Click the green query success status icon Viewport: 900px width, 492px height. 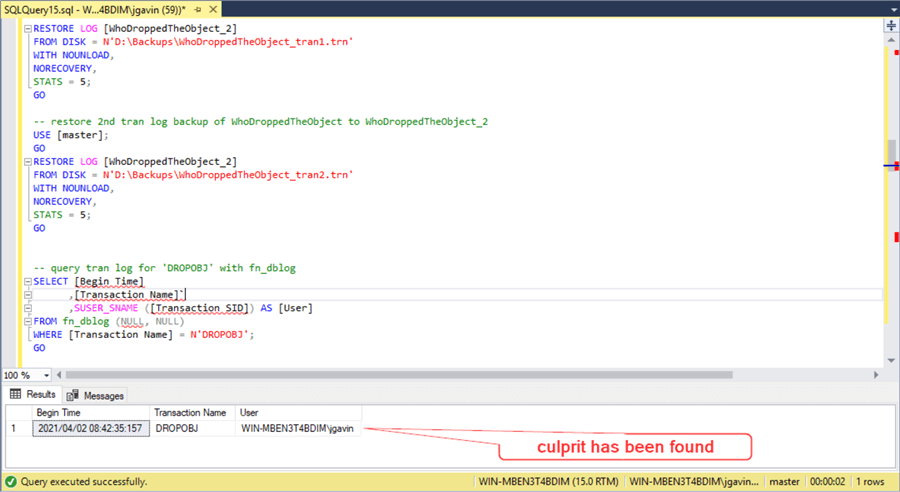point(10,481)
